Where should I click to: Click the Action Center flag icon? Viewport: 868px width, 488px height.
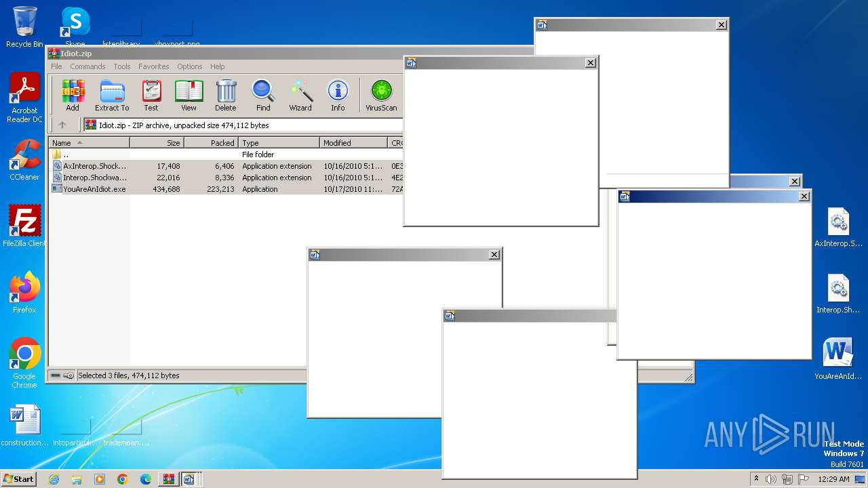pos(804,479)
